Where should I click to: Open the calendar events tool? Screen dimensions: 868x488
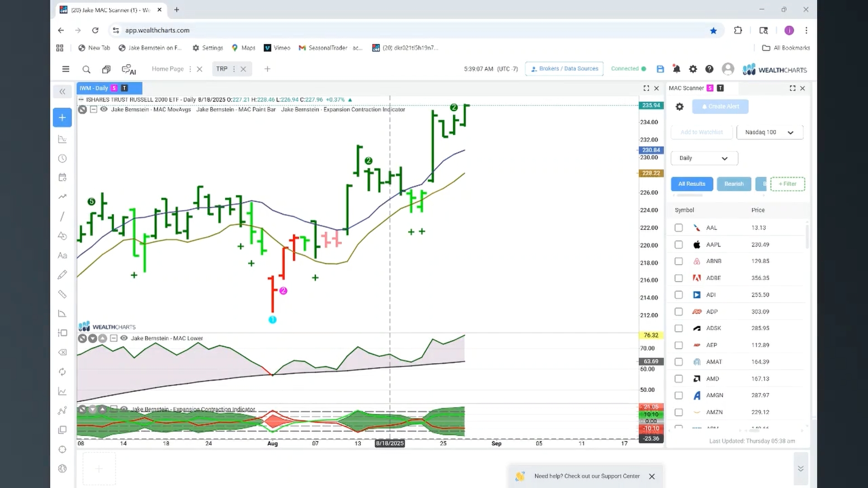click(x=62, y=178)
